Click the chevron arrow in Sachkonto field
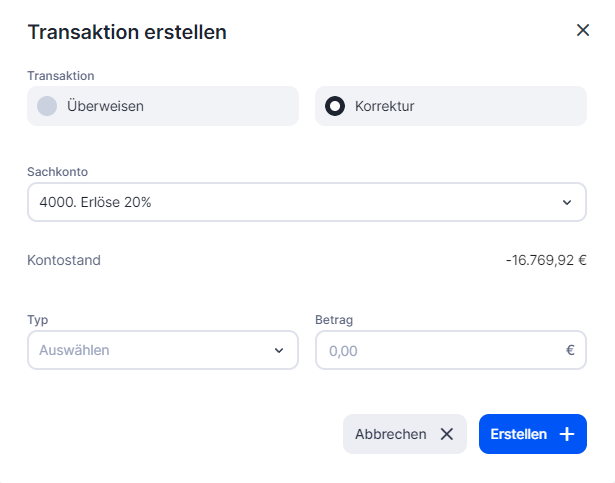 [567, 202]
